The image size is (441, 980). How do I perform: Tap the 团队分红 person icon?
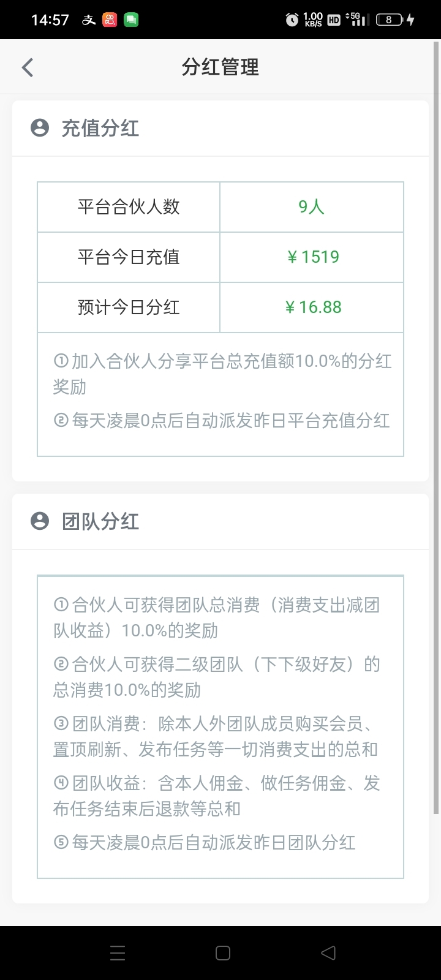(x=40, y=521)
